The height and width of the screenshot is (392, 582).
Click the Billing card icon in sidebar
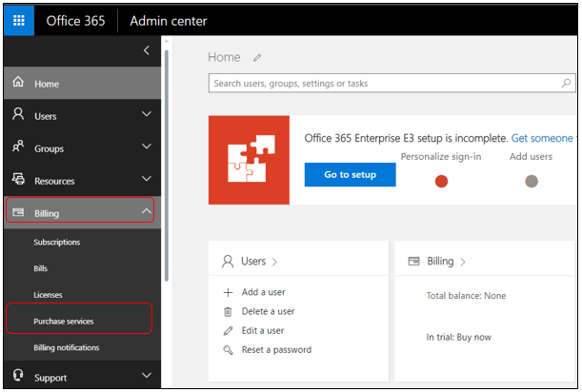pyautogui.click(x=18, y=212)
